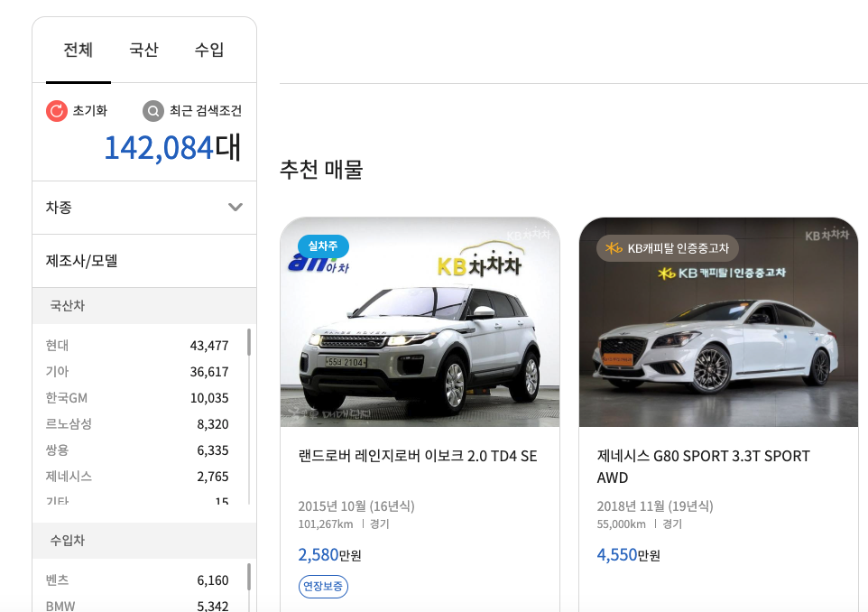Select 제네시스 manufacturer row
Image resolution: width=868 pixels, height=612 pixels.
[137, 477]
